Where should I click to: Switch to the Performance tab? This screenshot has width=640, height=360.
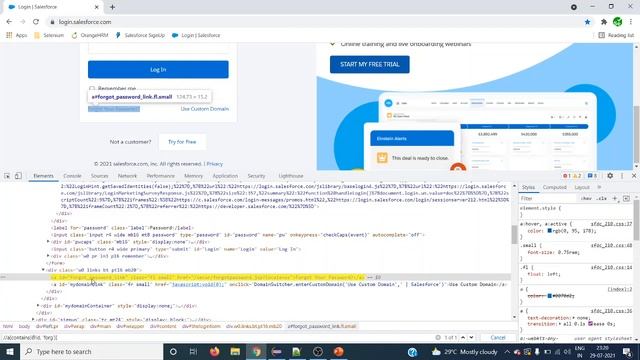[160, 176]
